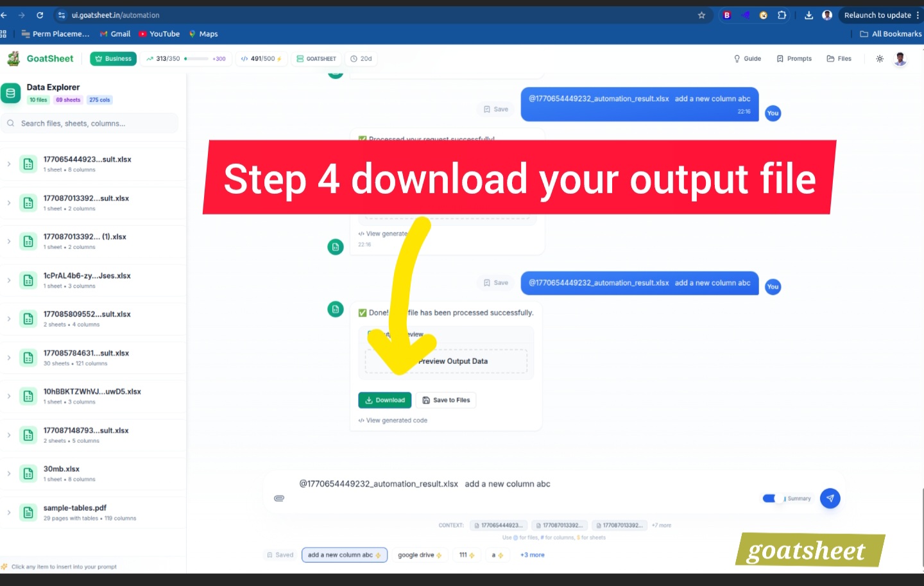Switch to the Files section
This screenshot has height=586, width=924.
839,58
